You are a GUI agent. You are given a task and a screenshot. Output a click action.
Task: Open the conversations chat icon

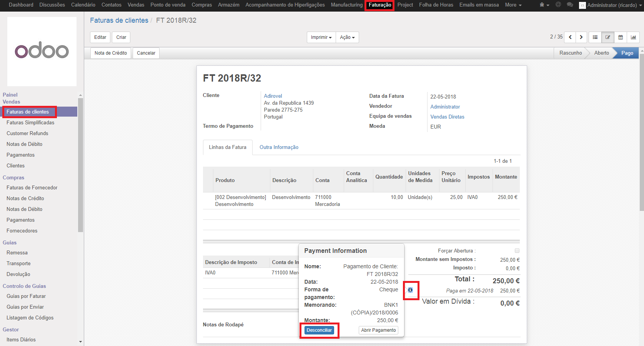[570, 5]
